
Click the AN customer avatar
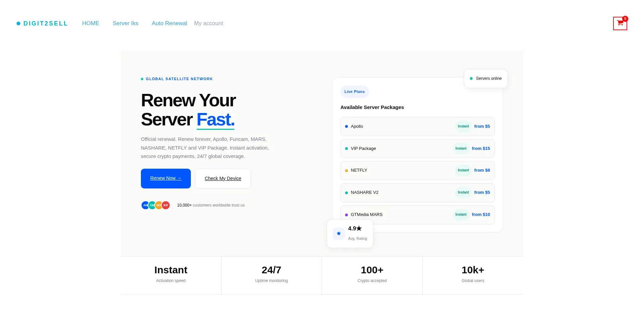tap(145, 205)
